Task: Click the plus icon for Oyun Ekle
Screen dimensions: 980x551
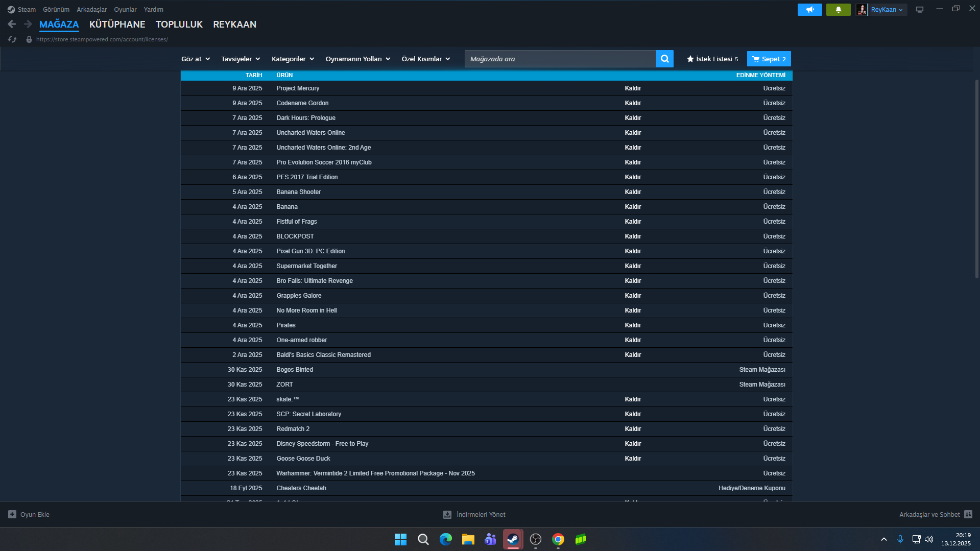Action: [12, 514]
